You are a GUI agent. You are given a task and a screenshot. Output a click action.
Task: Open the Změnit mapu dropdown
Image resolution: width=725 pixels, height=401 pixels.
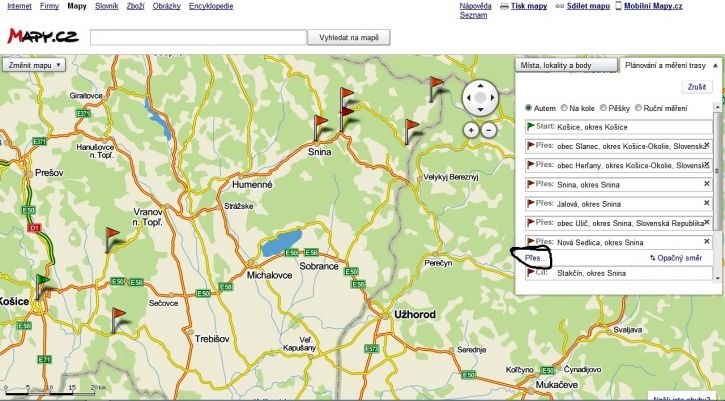tap(34, 65)
